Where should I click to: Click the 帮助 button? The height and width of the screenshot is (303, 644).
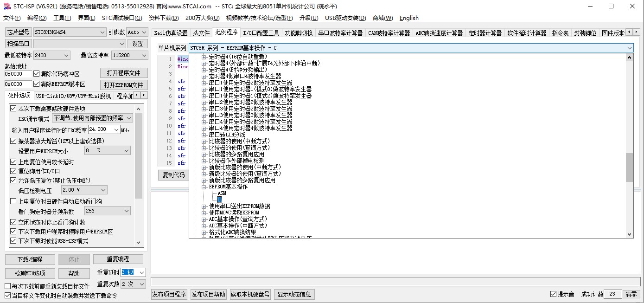tap(74, 273)
